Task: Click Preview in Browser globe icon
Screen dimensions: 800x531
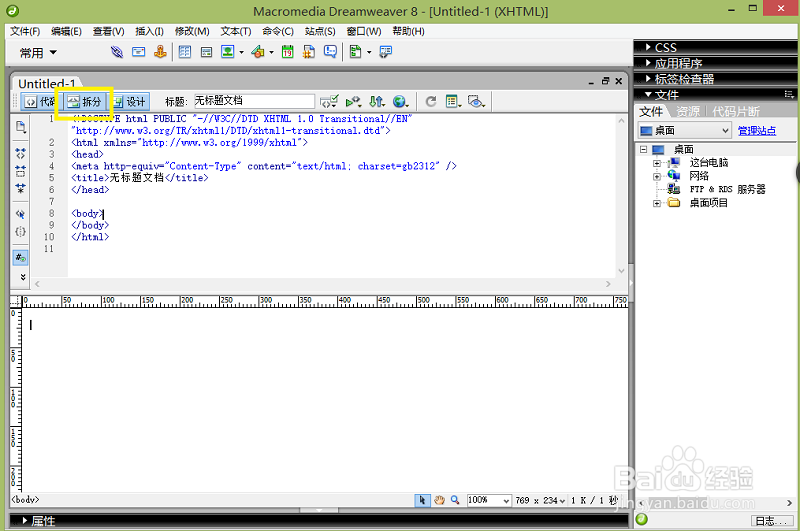Action: tap(401, 102)
